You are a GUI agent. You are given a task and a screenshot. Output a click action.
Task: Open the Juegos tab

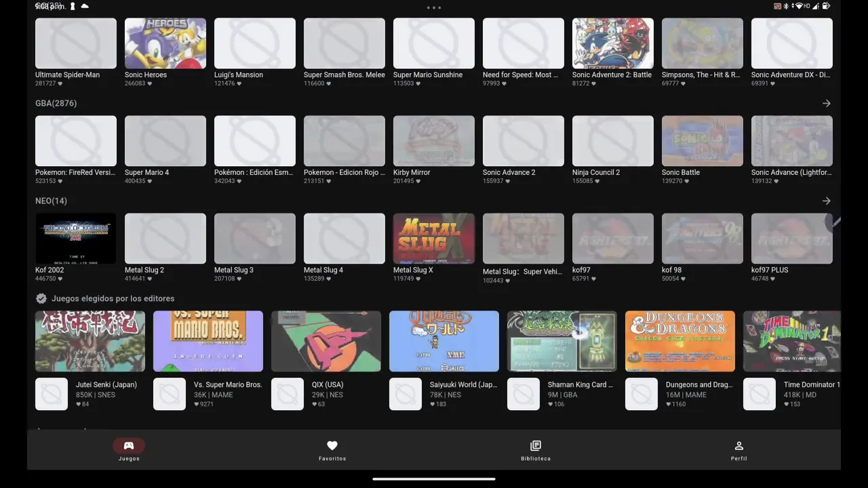click(129, 449)
